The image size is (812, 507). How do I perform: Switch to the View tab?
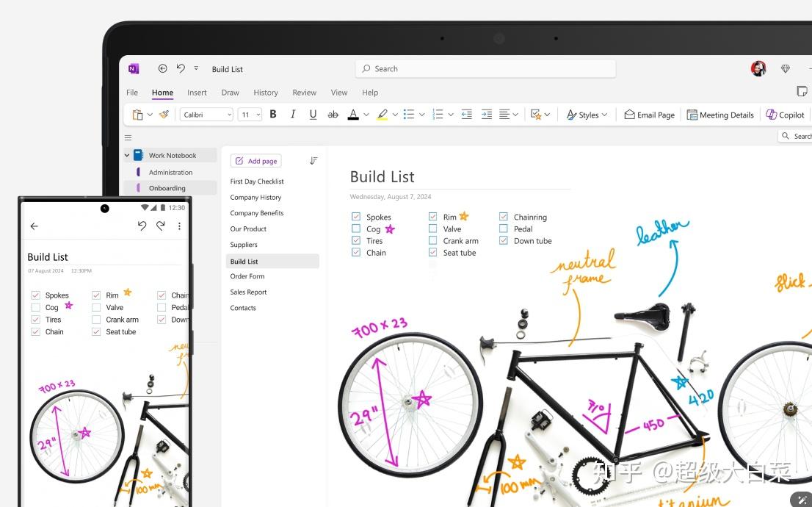pyautogui.click(x=339, y=93)
